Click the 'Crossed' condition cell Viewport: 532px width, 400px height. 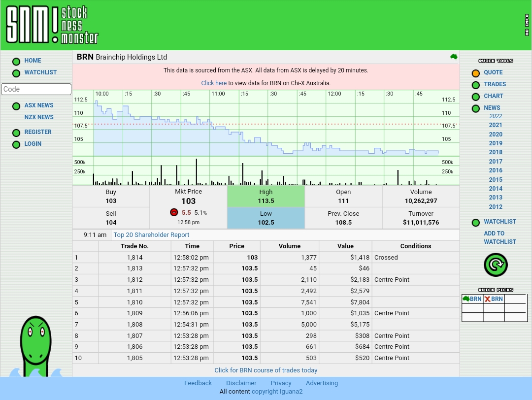coord(416,258)
